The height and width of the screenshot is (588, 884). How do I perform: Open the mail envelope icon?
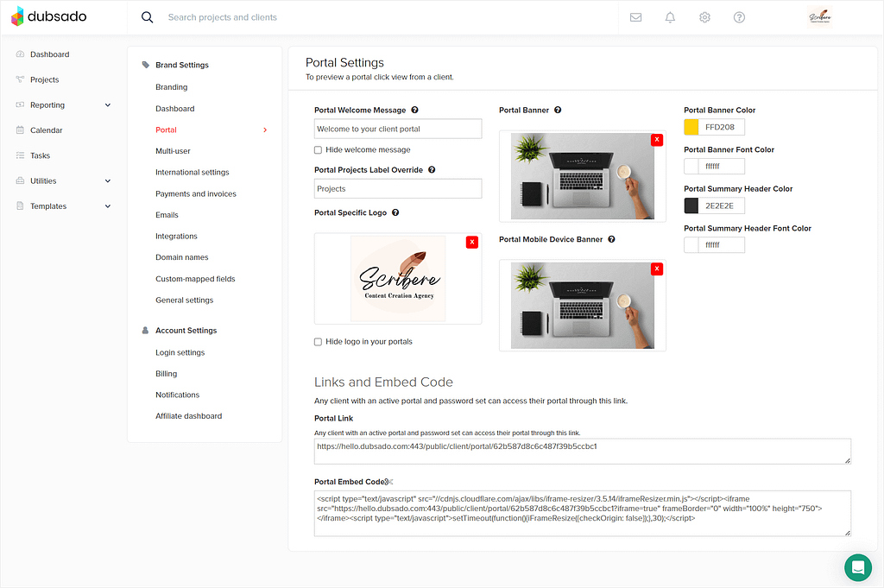[636, 17]
